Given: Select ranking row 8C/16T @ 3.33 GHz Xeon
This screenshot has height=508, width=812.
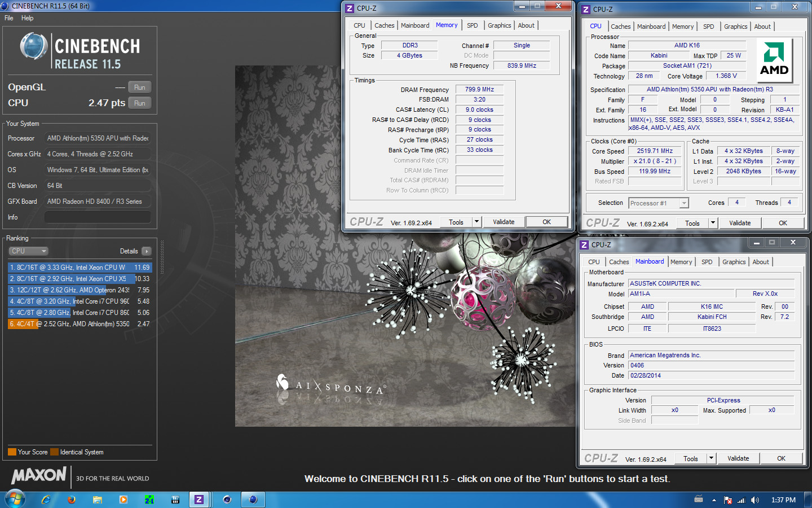Looking at the screenshot, I should [80, 268].
